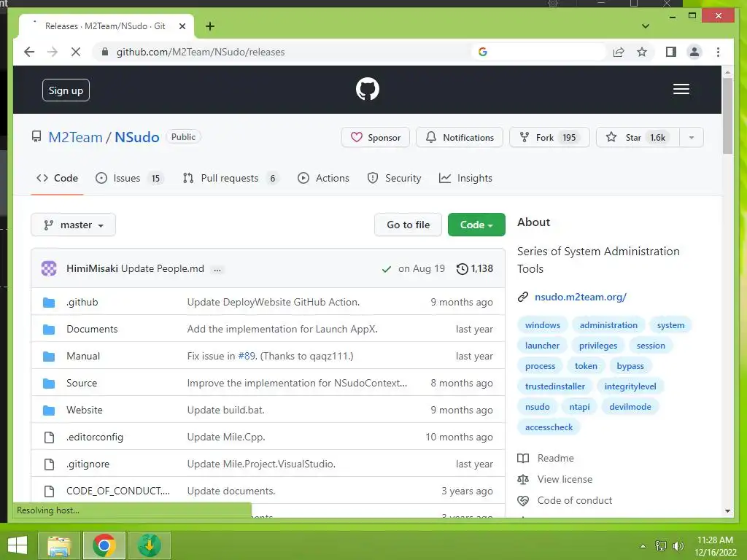This screenshot has height=560, width=747.
Task: Fork the repository
Action: coord(549,138)
